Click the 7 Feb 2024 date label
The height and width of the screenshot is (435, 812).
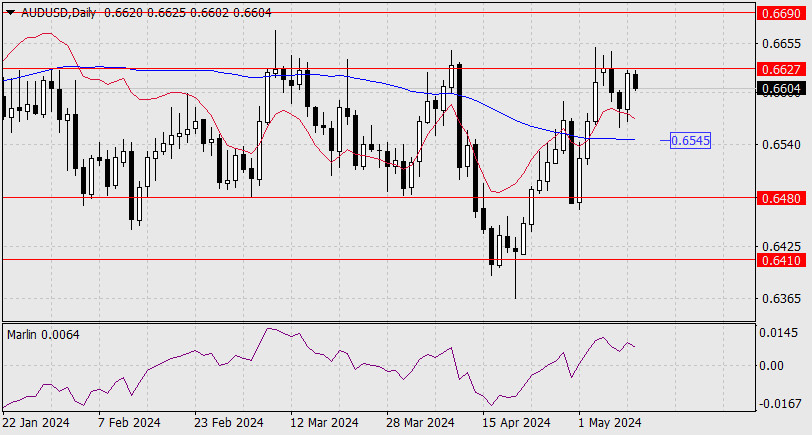[129, 423]
